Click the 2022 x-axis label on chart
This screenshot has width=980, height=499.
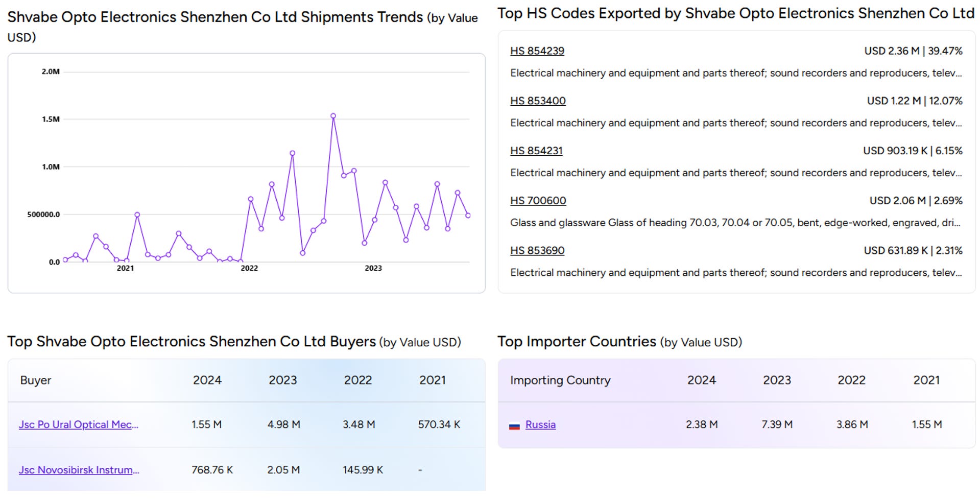249,268
